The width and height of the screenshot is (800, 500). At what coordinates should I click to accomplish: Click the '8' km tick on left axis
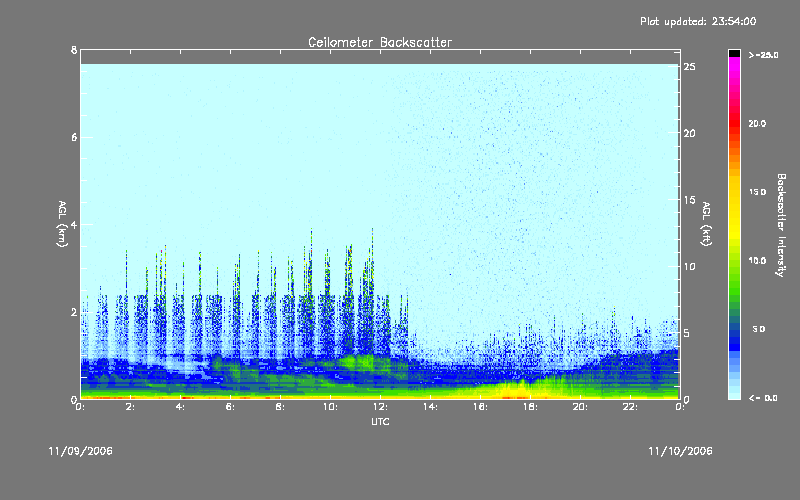coord(74,50)
